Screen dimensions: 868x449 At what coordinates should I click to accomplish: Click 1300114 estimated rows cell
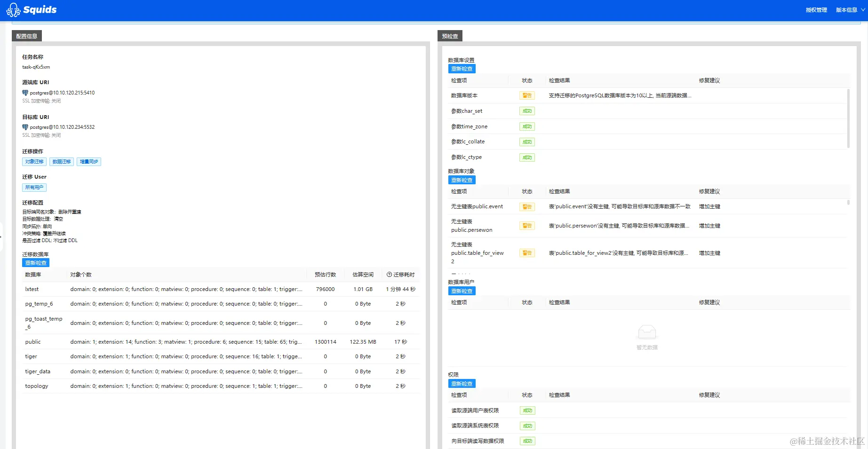tap(326, 342)
